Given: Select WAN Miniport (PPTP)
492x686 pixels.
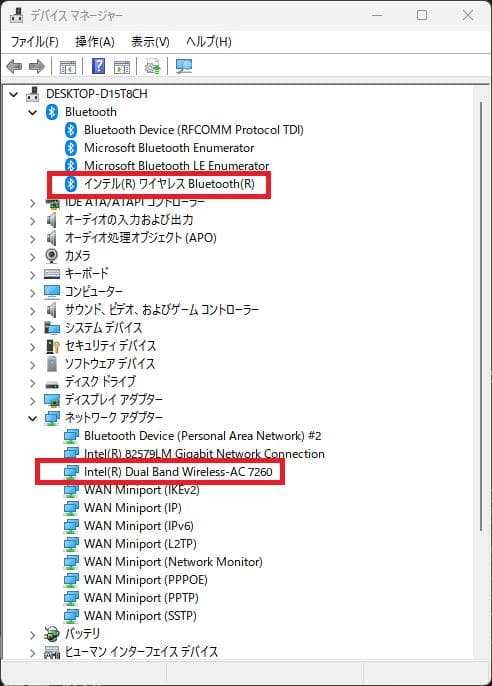Looking at the screenshot, I should pyautogui.click(x=141, y=598).
